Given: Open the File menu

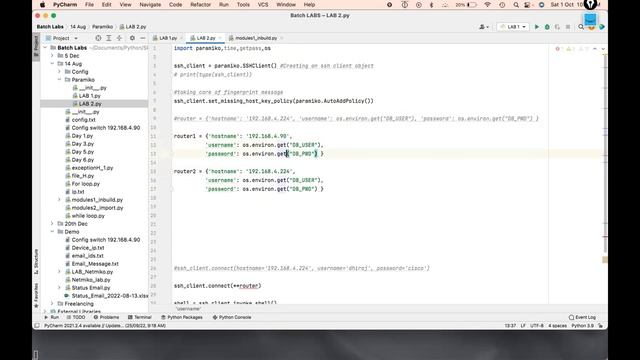Looking at the screenshot, I should click(89, 5).
